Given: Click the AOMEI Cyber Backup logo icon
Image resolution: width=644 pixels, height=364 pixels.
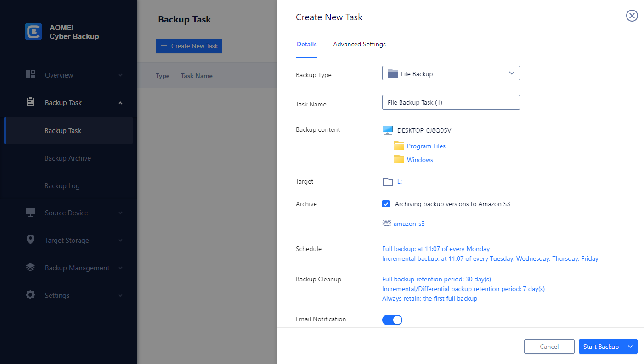Looking at the screenshot, I should pyautogui.click(x=34, y=32).
